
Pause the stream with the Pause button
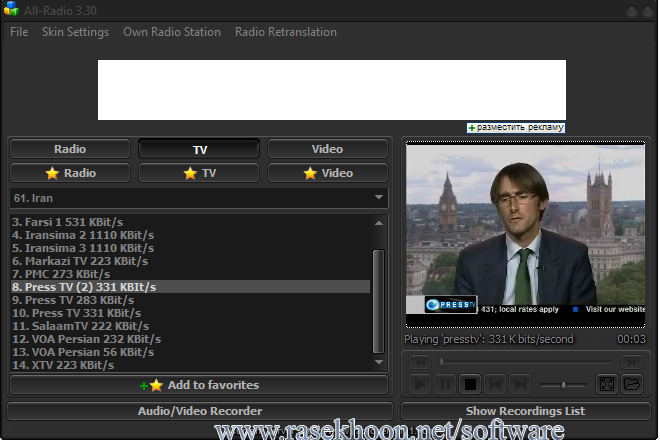tap(445, 384)
